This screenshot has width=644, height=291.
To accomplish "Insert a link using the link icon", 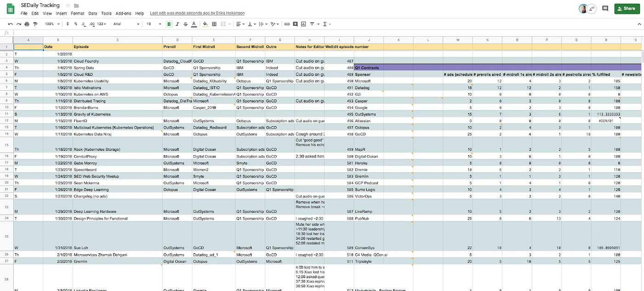I will click(287, 24).
